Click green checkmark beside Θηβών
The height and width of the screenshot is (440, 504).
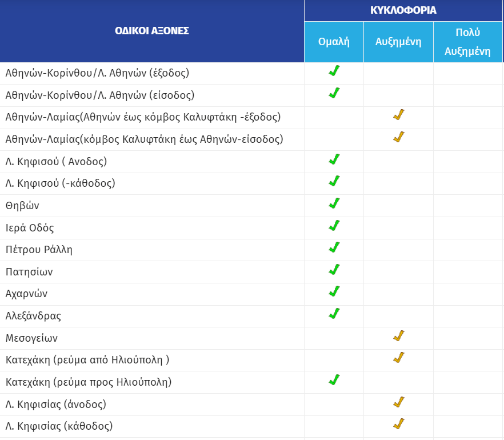point(334,203)
